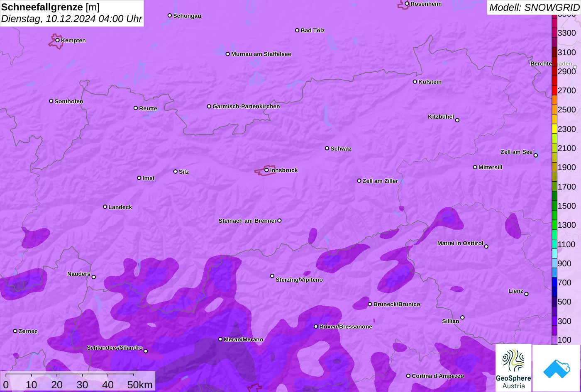This screenshot has width=581, height=392.
Task: Click the Zell am Ziller label
Action: click(x=380, y=181)
